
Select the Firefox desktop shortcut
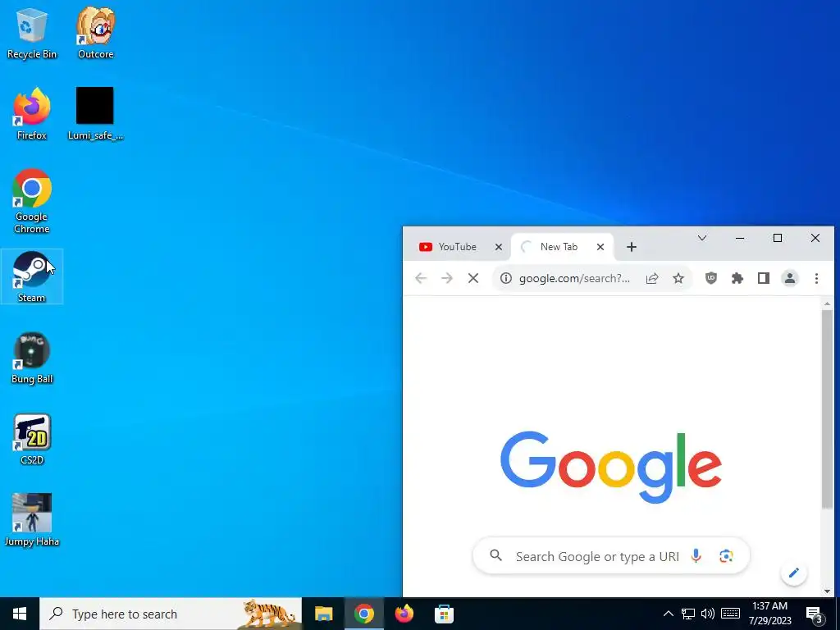(x=32, y=114)
